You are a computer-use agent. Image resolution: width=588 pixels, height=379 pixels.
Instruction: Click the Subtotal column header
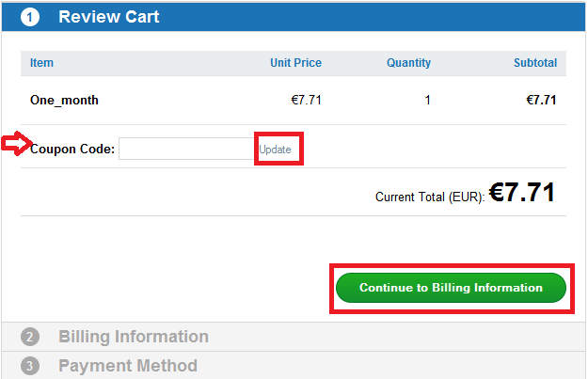tap(534, 63)
